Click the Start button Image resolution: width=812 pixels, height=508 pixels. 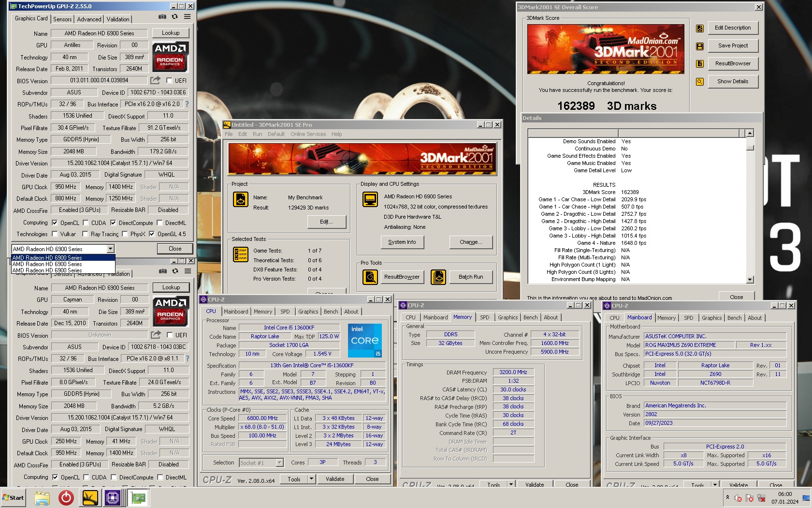point(14,498)
